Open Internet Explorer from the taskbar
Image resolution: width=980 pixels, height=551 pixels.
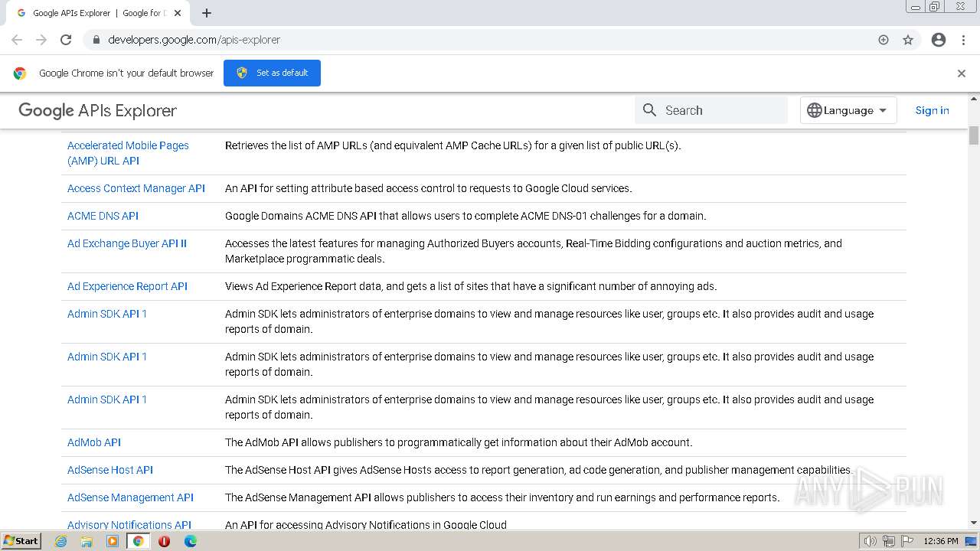point(60,541)
